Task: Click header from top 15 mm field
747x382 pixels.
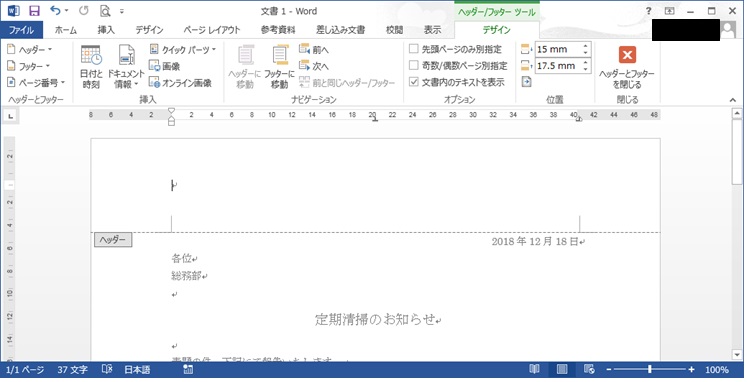Action: pos(558,49)
